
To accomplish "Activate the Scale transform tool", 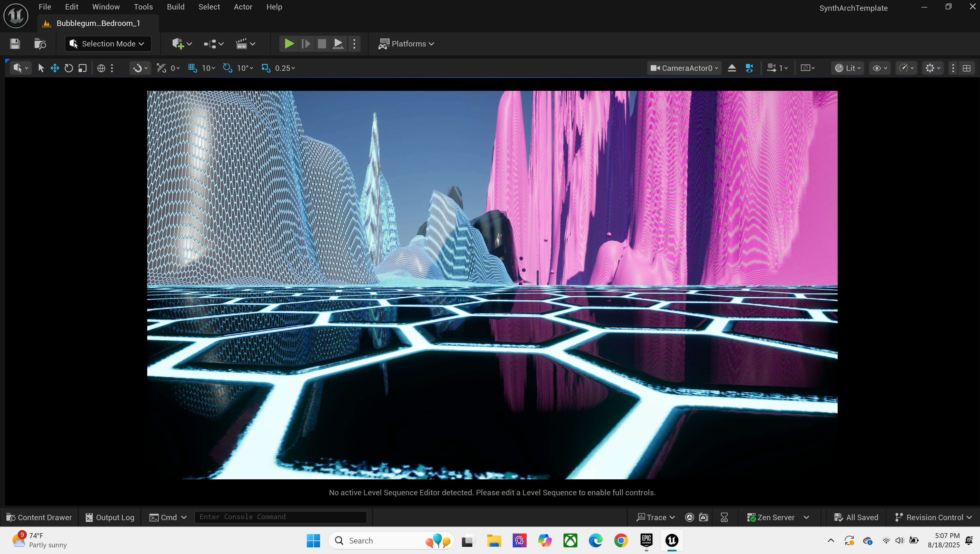I will pyautogui.click(x=83, y=68).
